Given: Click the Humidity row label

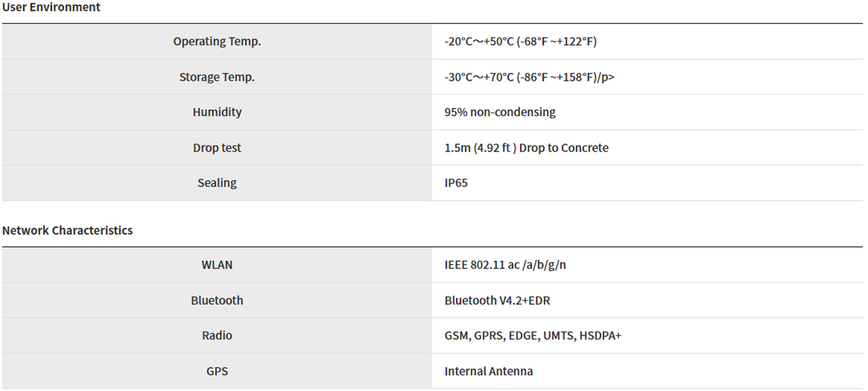Looking at the screenshot, I should tap(217, 112).
